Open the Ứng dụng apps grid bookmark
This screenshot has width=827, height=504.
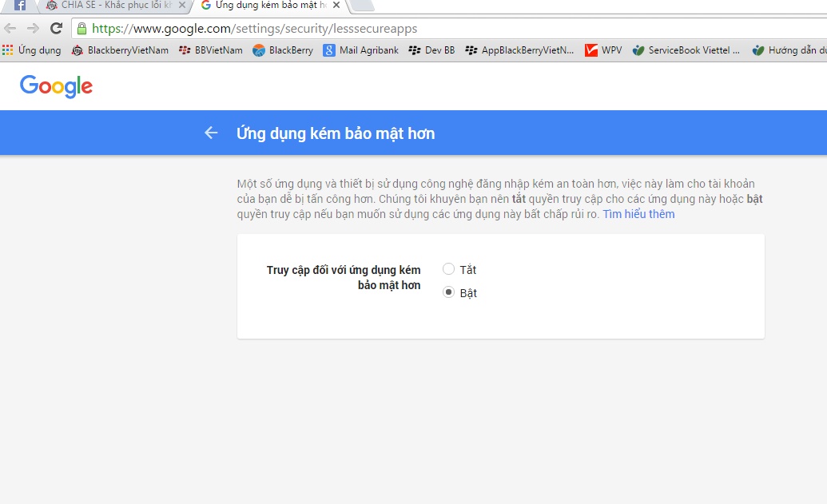32,50
